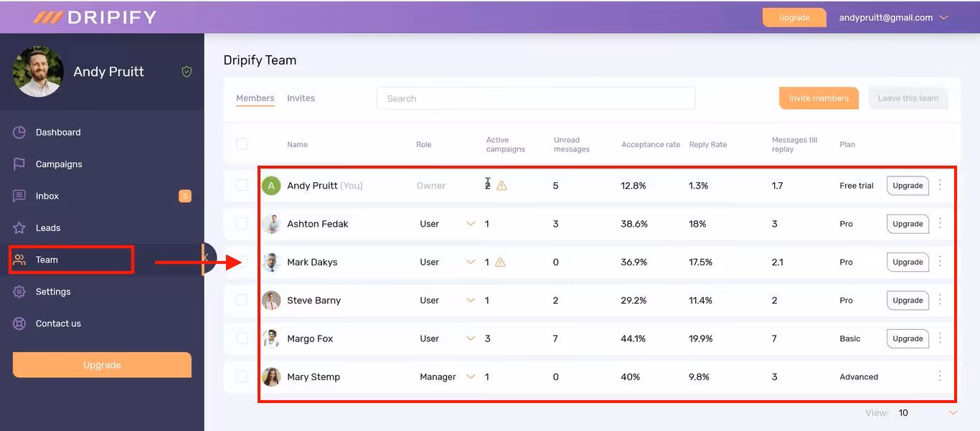Check the row checkbox for Margo Fox
980x431 pixels.
click(x=242, y=338)
